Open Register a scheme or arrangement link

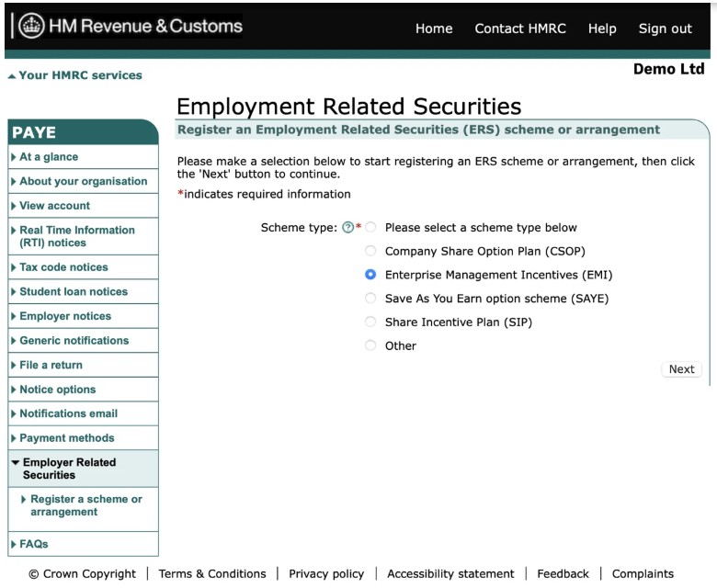(86, 505)
